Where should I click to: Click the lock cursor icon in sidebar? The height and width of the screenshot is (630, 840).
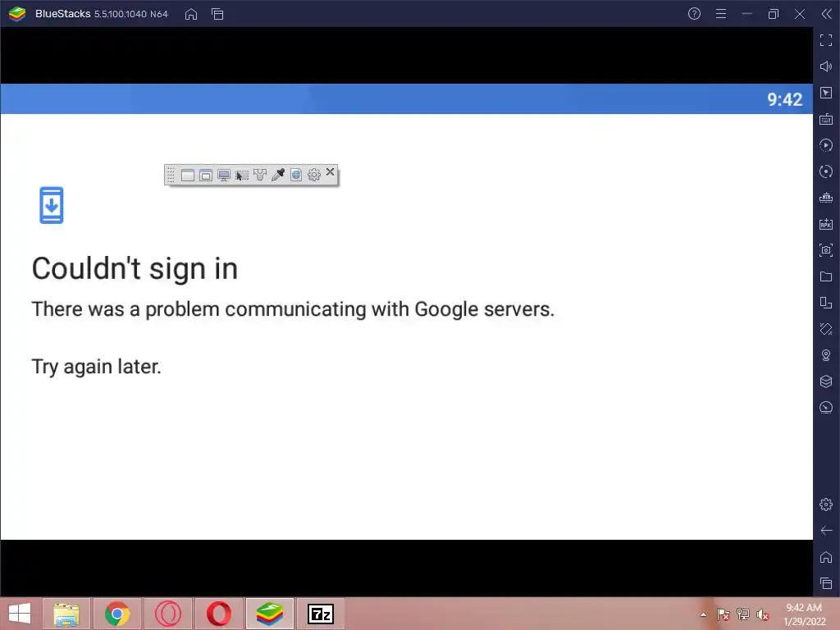826,93
